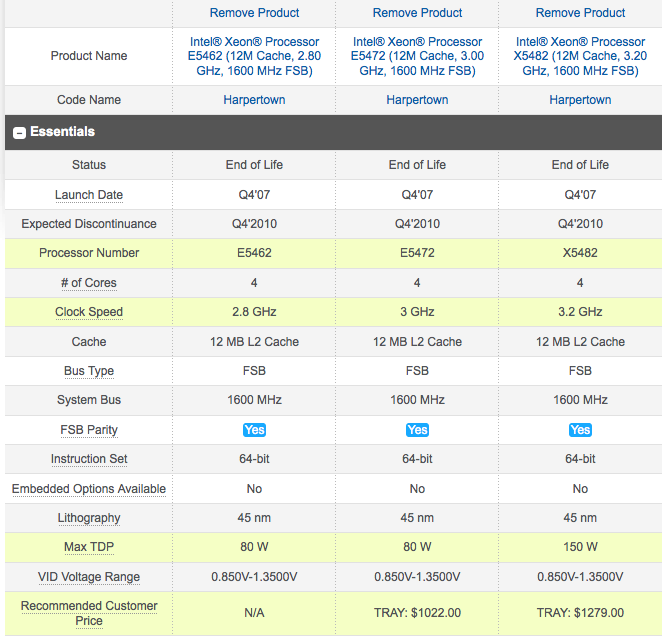Click the 2.8 GHz clock speed value

[254, 312]
